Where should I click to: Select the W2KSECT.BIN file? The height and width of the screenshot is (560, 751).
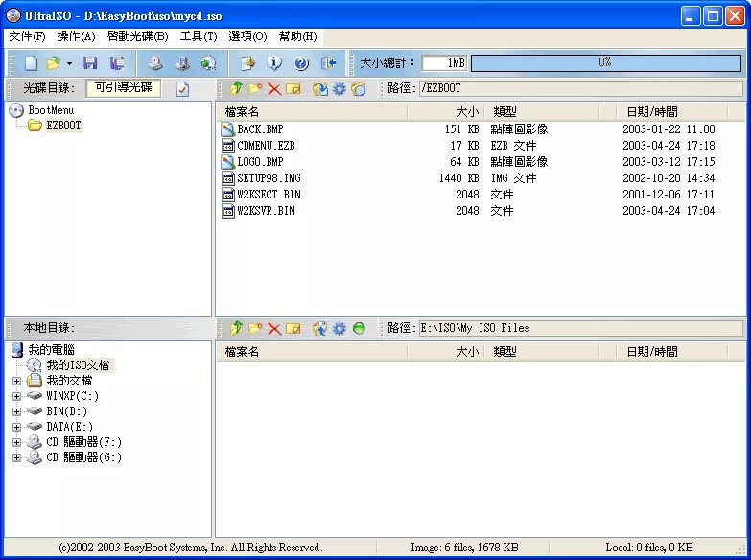tap(269, 195)
